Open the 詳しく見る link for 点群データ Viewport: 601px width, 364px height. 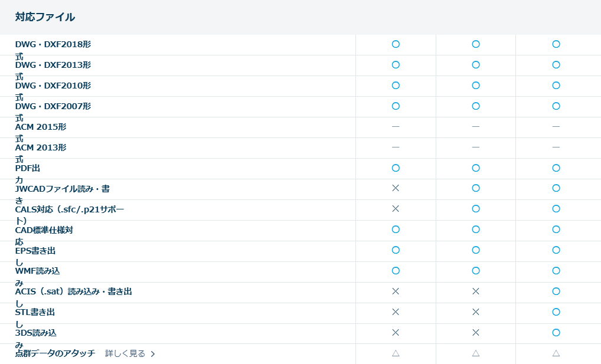(125, 354)
